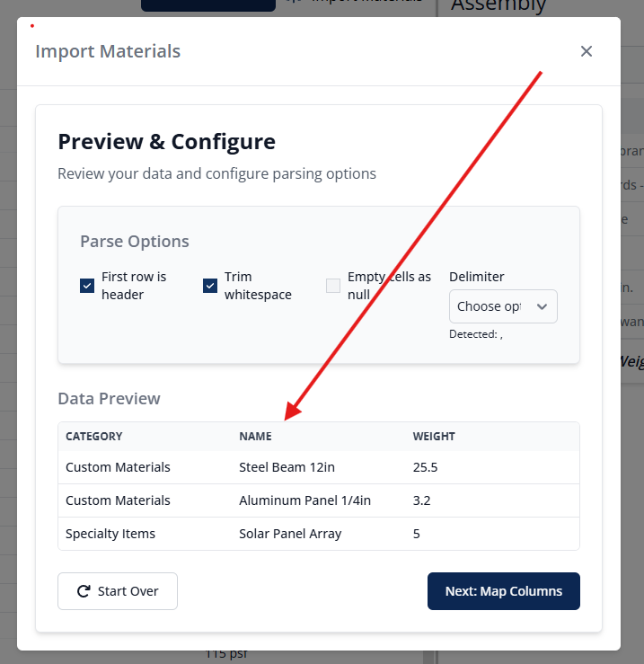Select the Aluminum Panel 1/4in row

(x=304, y=500)
